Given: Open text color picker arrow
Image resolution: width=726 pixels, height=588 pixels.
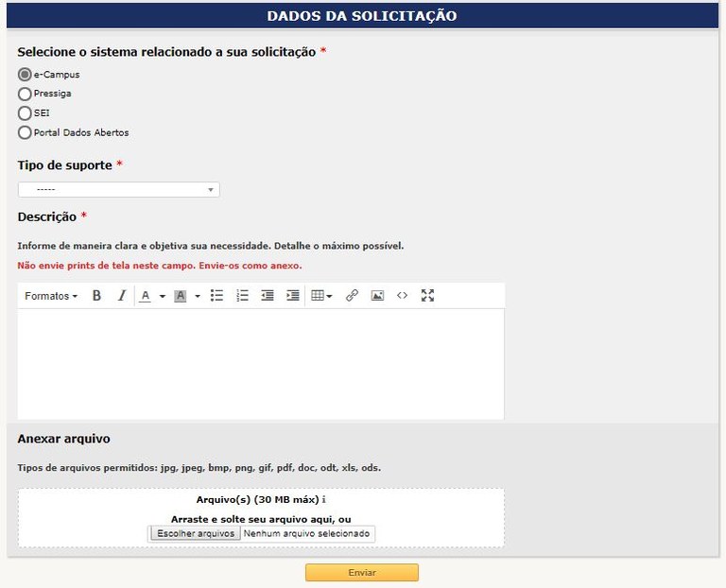Looking at the screenshot, I should click(163, 296).
